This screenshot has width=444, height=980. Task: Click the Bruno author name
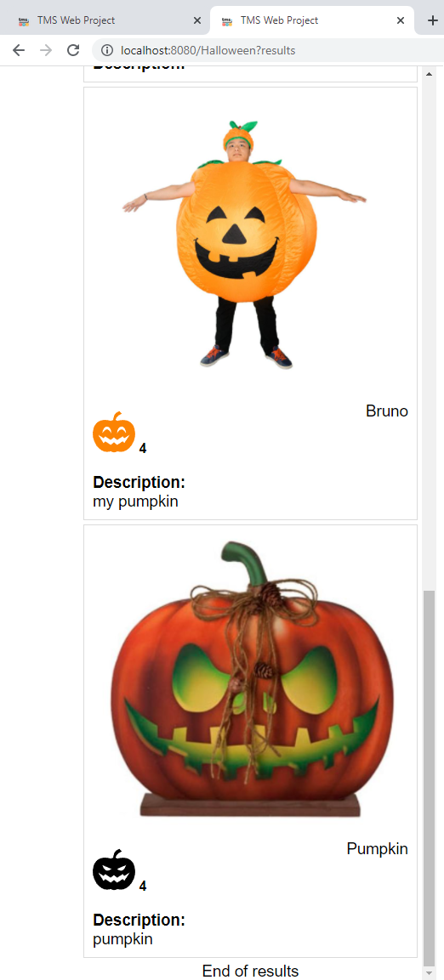point(386,411)
